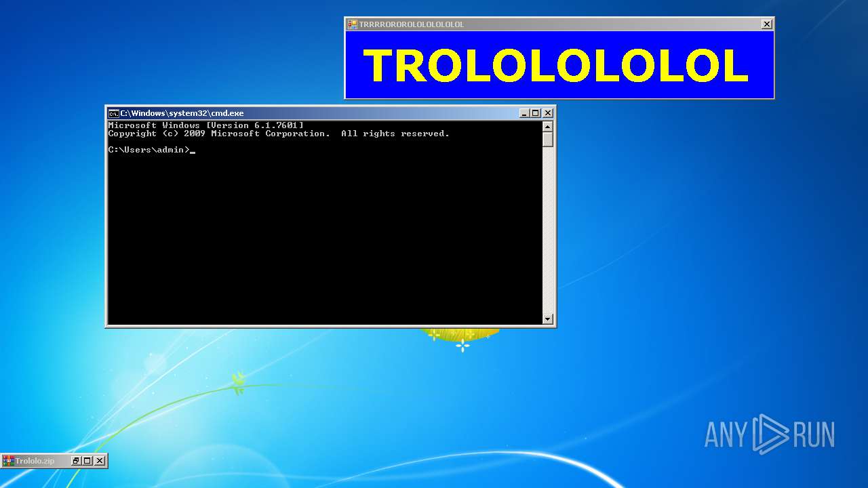Screen dimensions: 868x488
Task: Click scroll up arrow in cmd window
Action: click(548, 126)
